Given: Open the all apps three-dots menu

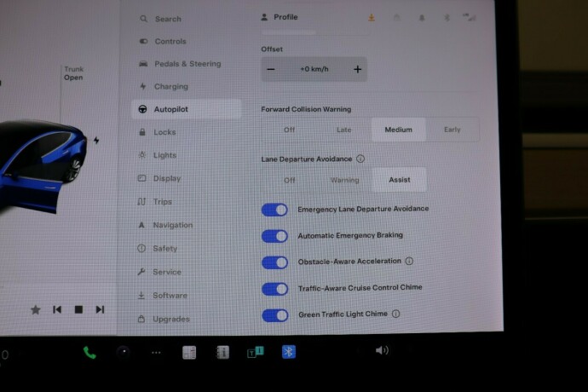Looking at the screenshot, I should click(156, 352).
